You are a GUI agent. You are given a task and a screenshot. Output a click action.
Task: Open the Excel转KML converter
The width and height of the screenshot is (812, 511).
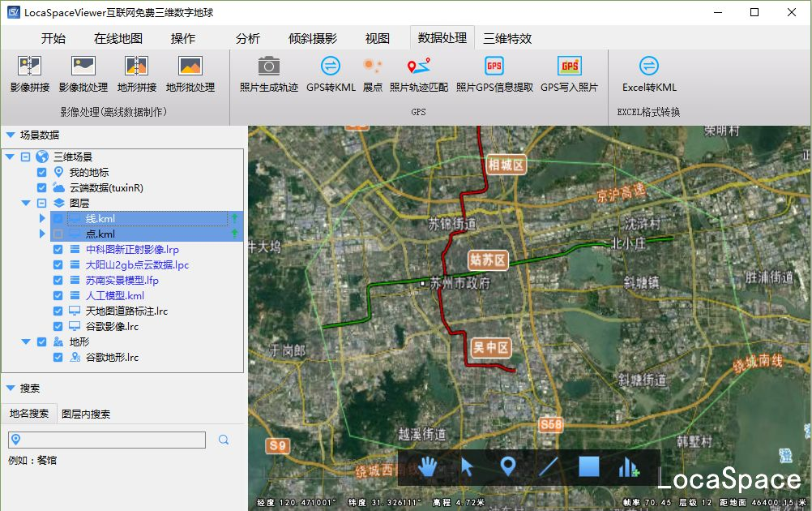[649, 74]
